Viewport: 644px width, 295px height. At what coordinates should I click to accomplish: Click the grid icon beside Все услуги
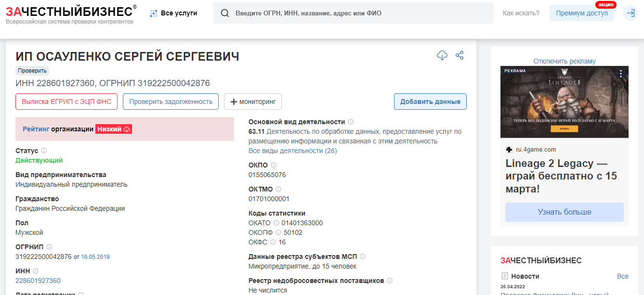point(153,13)
